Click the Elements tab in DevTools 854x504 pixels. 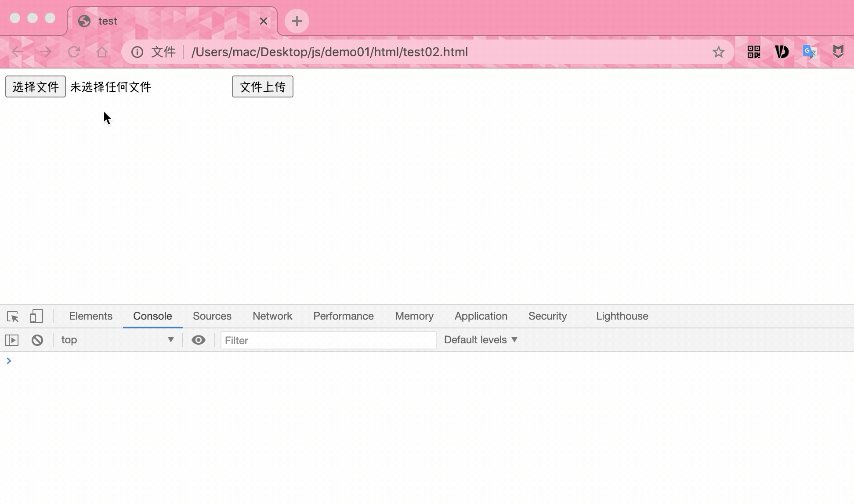[90, 316]
